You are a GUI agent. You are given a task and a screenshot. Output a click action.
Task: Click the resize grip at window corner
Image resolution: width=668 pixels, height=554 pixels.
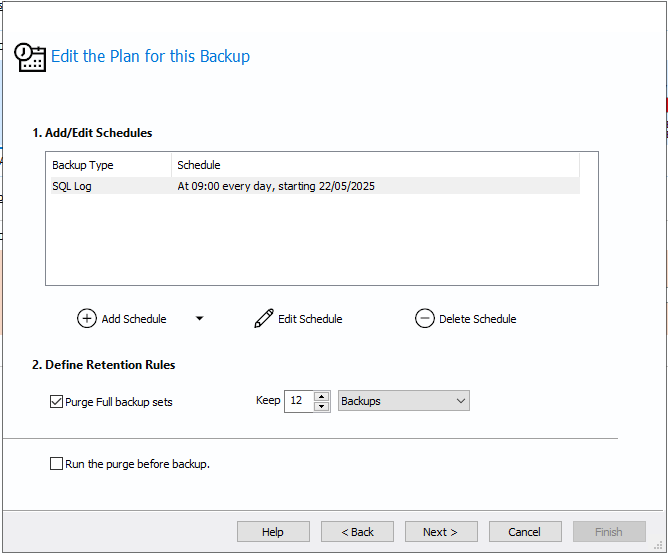[658, 546]
